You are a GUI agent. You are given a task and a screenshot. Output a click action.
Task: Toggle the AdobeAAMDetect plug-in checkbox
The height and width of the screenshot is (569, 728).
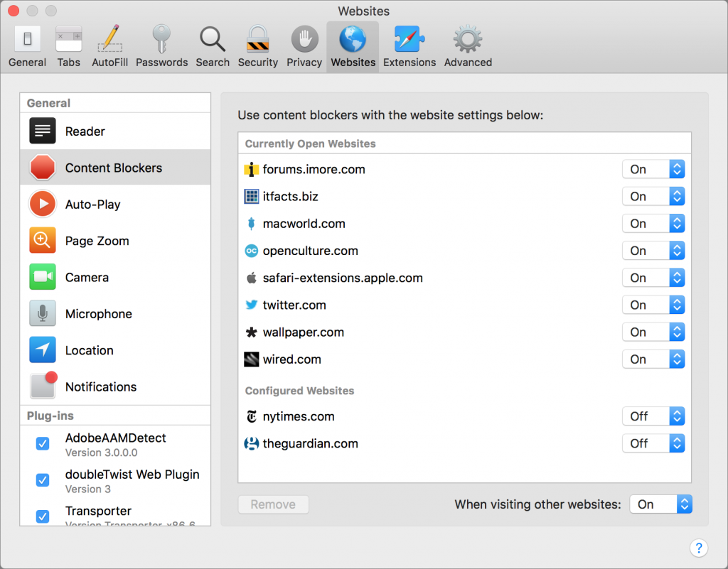(43, 444)
